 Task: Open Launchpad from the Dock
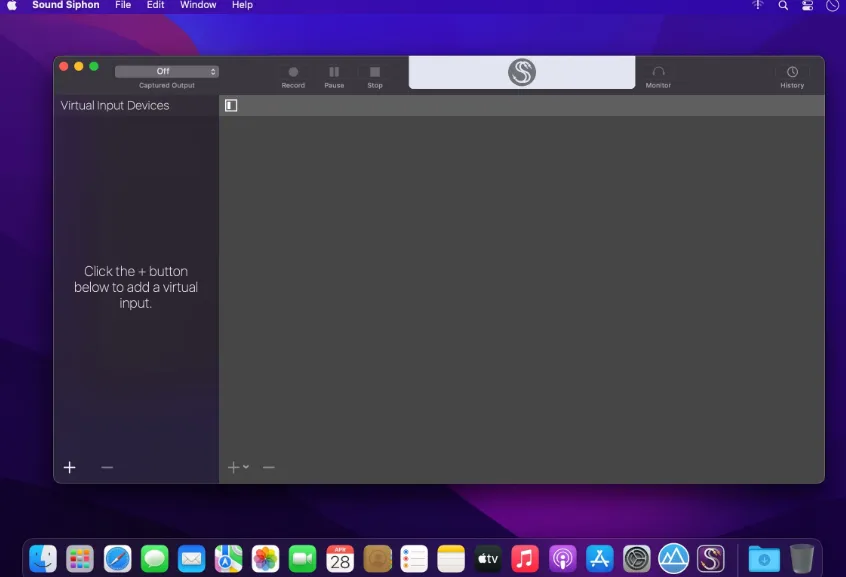(80, 559)
